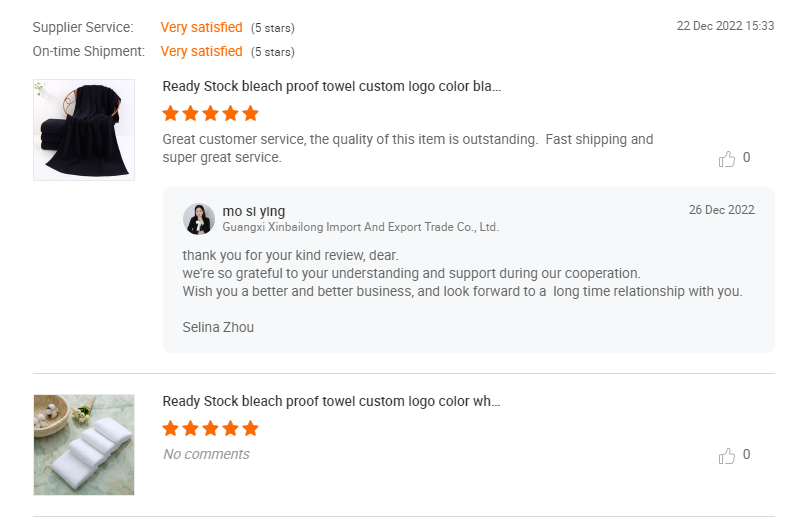Click the 'Selina Zhou' signature in reply
Image resolution: width=807 pixels, height=528 pixels.
pyautogui.click(x=218, y=327)
